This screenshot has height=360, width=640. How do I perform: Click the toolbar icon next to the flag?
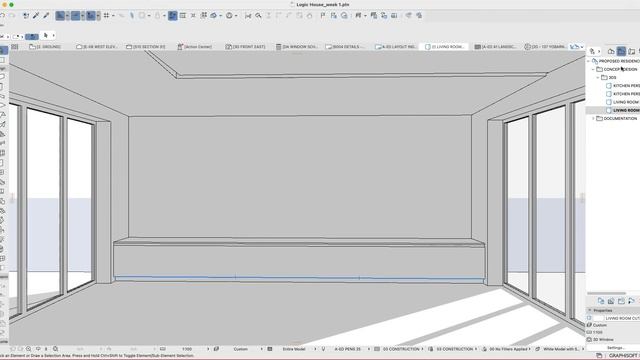click(x=334, y=16)
